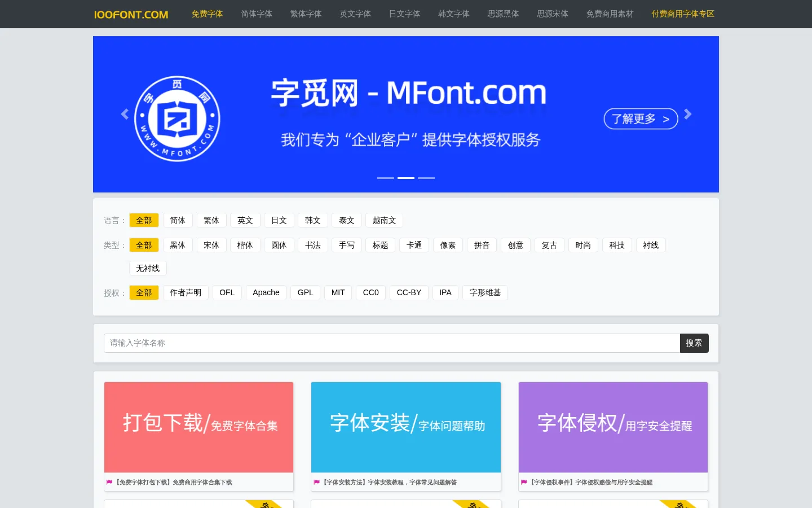Filter language by 简体

click(x=178, y=220)
